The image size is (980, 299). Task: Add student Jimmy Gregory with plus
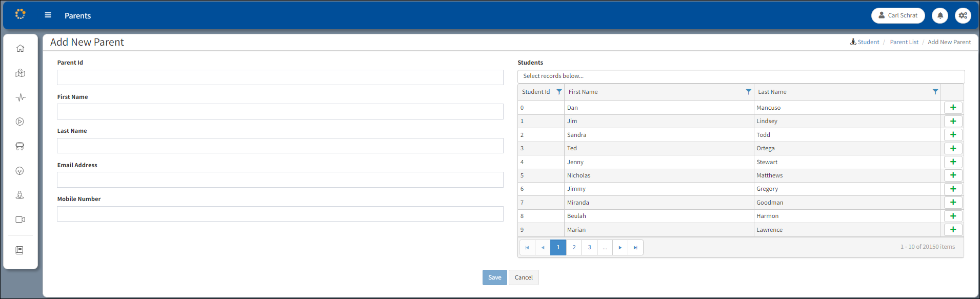(953, 189)
